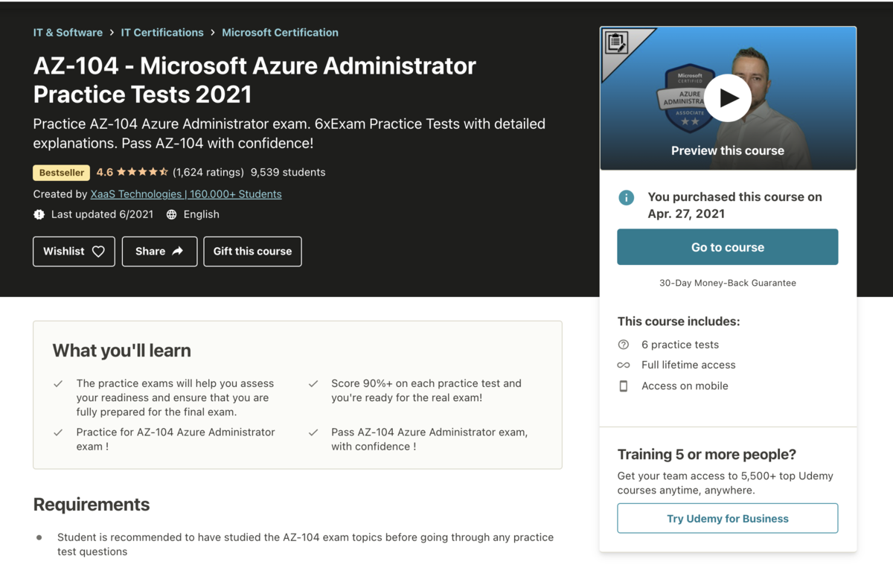This screenshot has height=588, width=893.
Task: Click the last updated alert badge icon
Action: 39,214
